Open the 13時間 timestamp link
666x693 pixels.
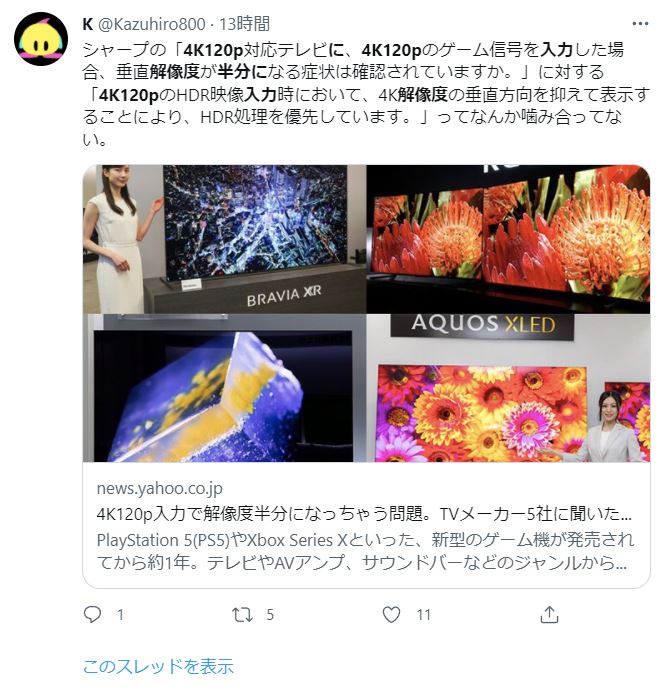pyautogui.click(x=244, y=24)
